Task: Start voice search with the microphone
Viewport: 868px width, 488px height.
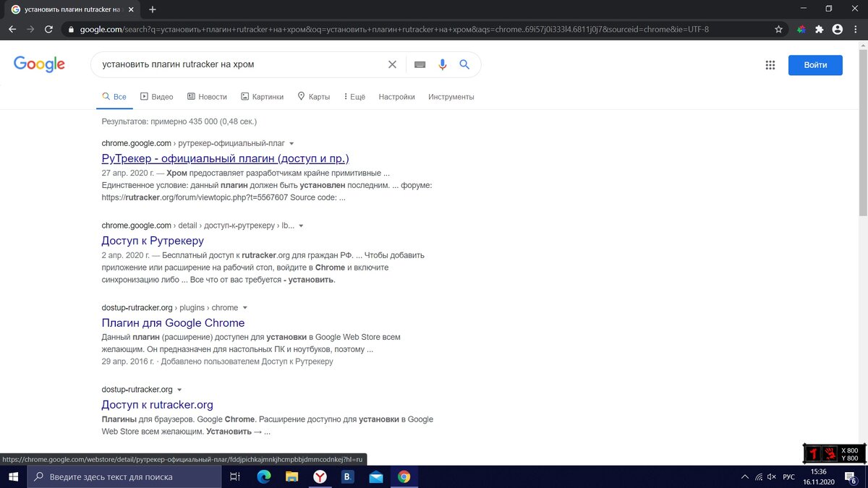Action: [443, 64]
